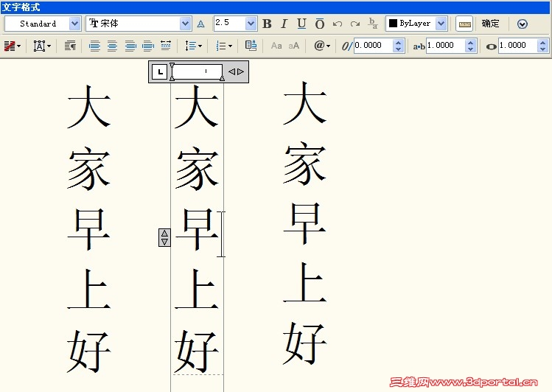Distribute the text evenly
Image resolution: width=552 pixels, height=392 pixels.
166,46
